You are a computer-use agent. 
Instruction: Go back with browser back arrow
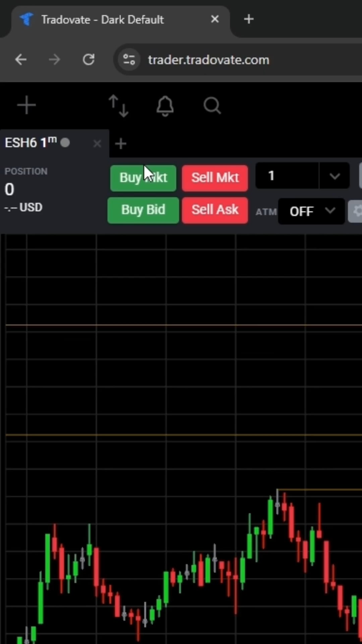(x=21, y=60)
